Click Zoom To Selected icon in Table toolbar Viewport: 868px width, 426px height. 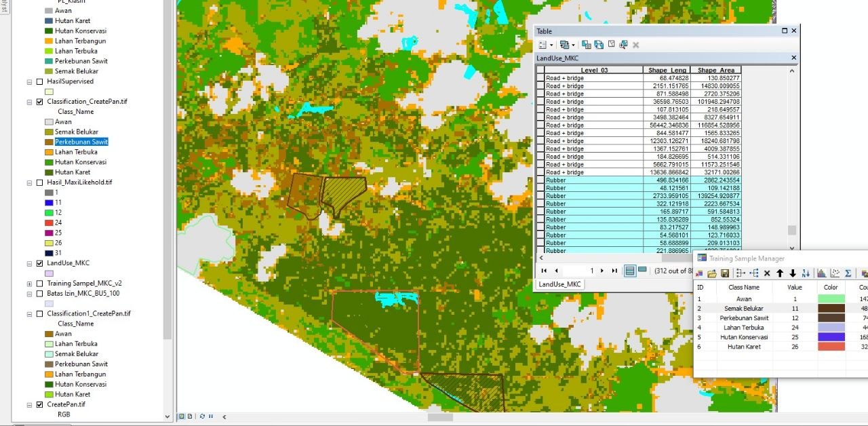623,45
